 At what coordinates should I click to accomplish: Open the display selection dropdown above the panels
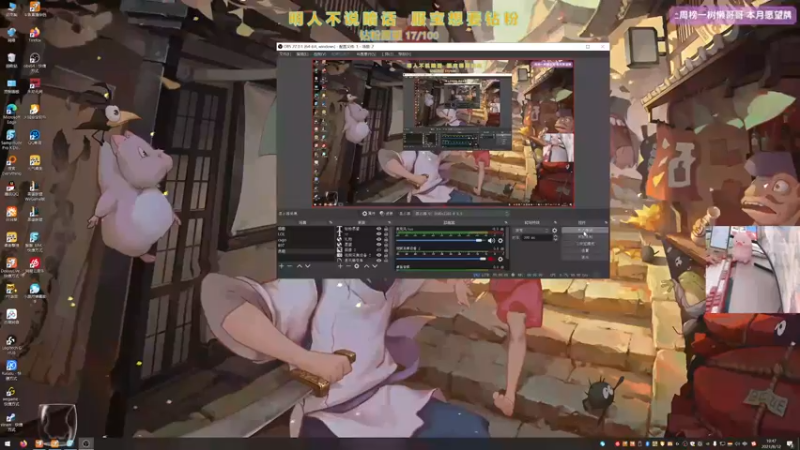pos(462,213)
